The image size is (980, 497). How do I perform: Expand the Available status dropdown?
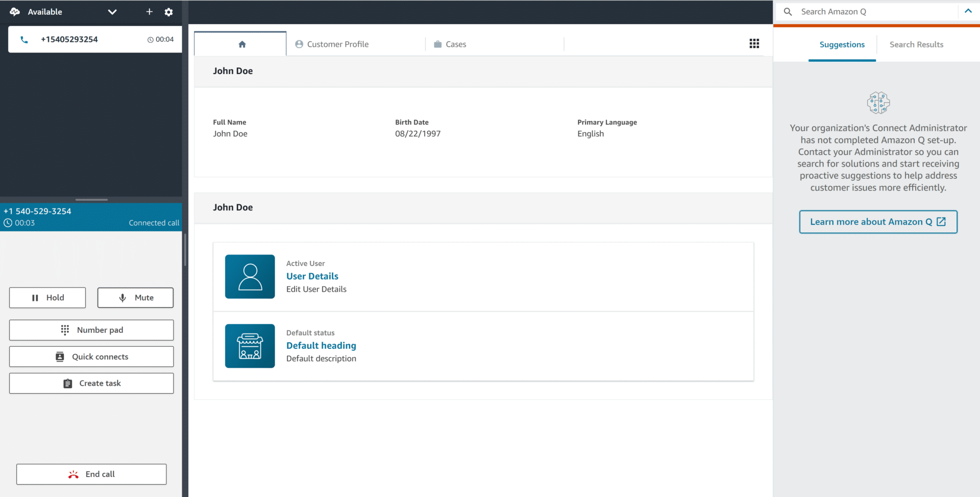point(112,12)
